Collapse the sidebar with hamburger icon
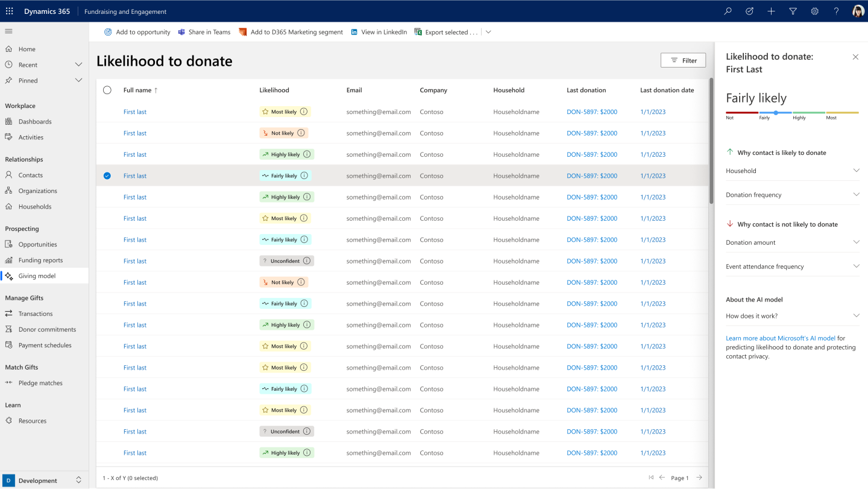The height and width of the screenshot is (489, 868). 8,31
